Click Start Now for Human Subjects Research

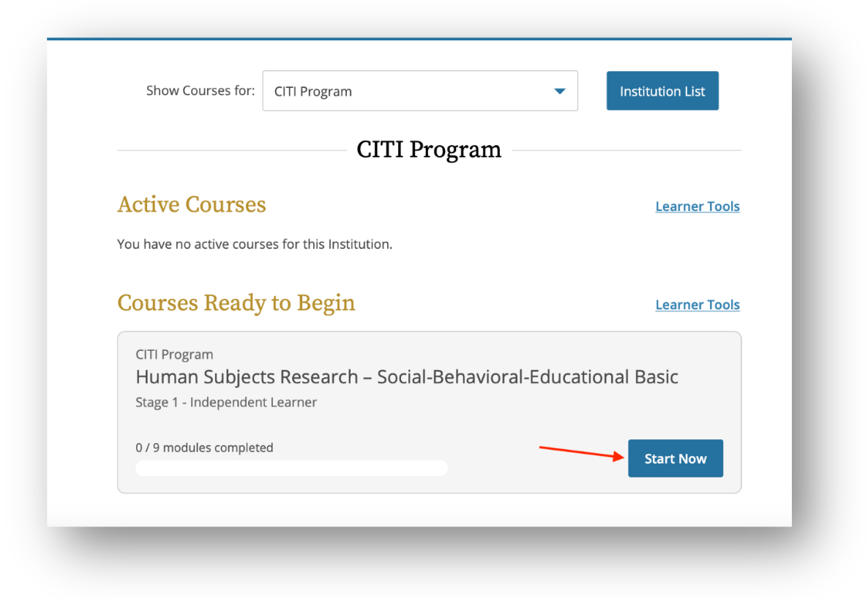coord(676,458)
